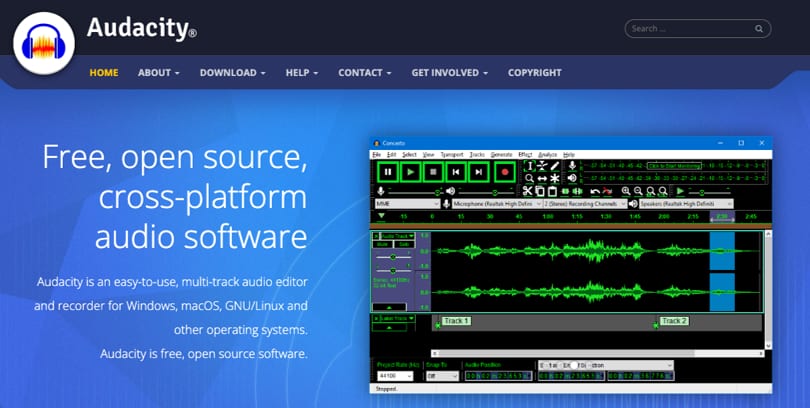Open the Recording Channels dropdown

coord(585,204)
